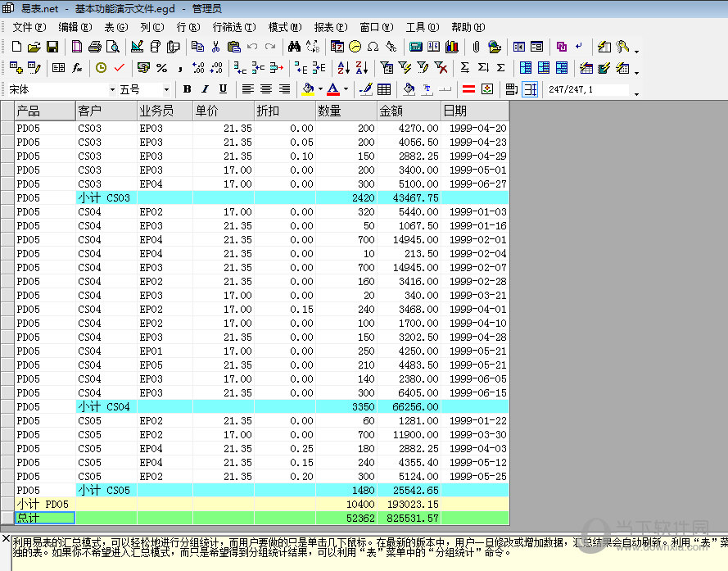Image resolution: width=728 pixels, height=571 pixels.
Task: Click the 金额 column header
Action: click(x=409, y=111)
